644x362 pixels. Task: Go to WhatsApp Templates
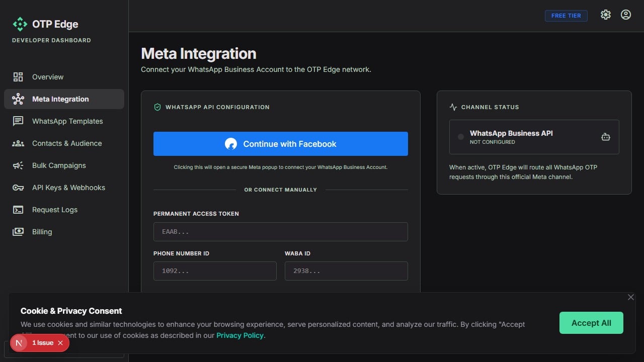64,121
